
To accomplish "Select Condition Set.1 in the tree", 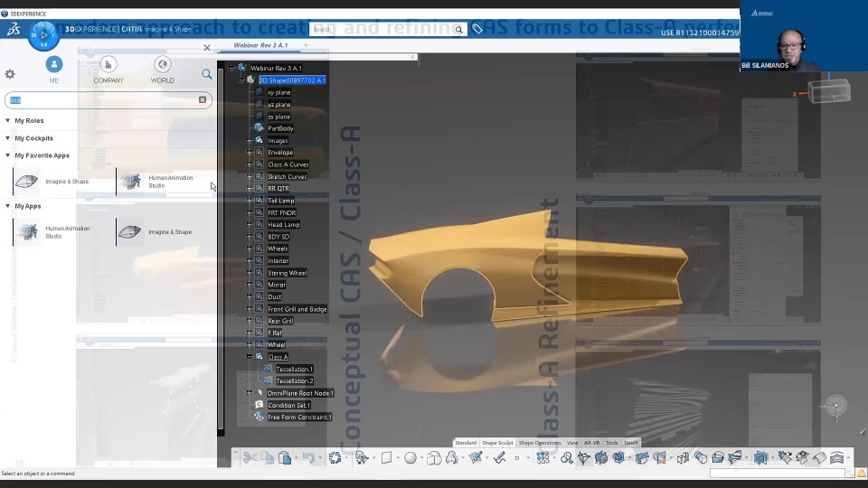I will coord(289,405).
